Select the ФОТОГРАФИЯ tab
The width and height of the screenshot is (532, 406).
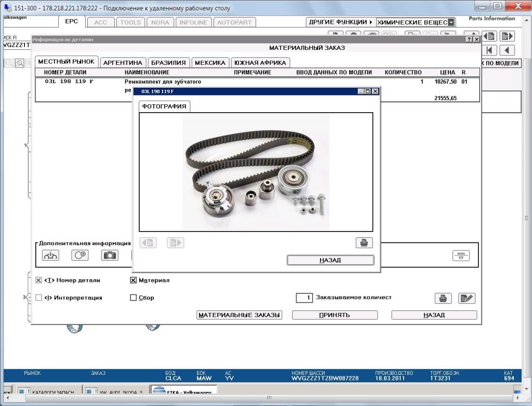point(164,106)
